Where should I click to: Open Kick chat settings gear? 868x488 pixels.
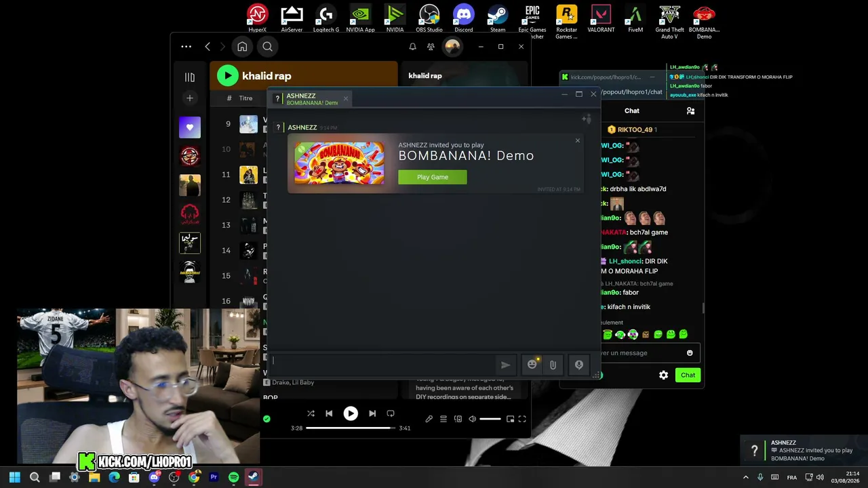click(664, 375)
